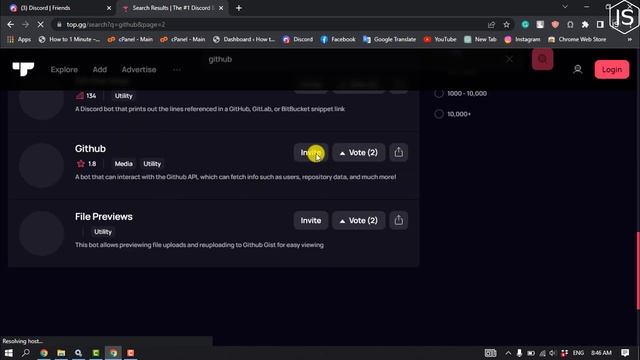Image resolution: width=640 pixels, height=360 pixels.
Task: Click the volume icon in system tray
Action: (553, 353)
